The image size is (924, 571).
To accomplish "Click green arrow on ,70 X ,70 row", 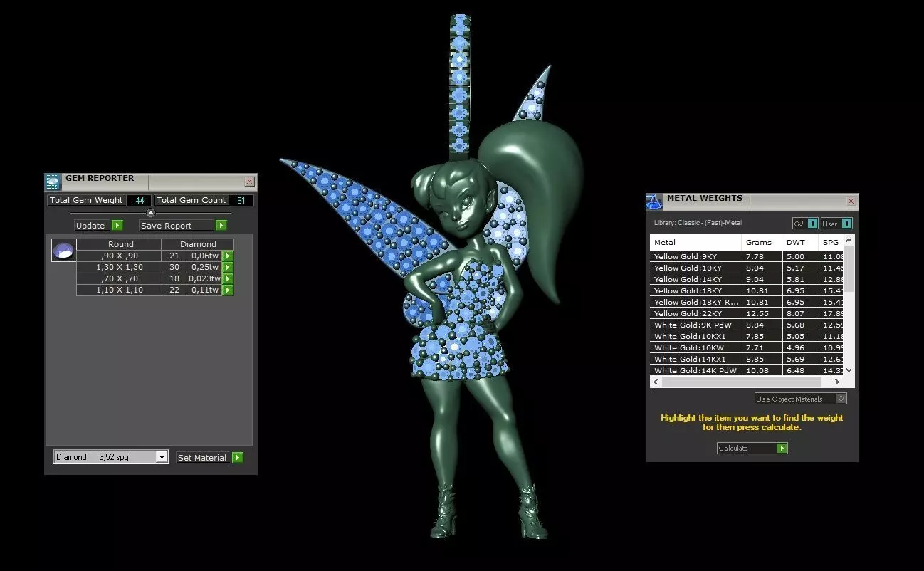I will (228, 278).
